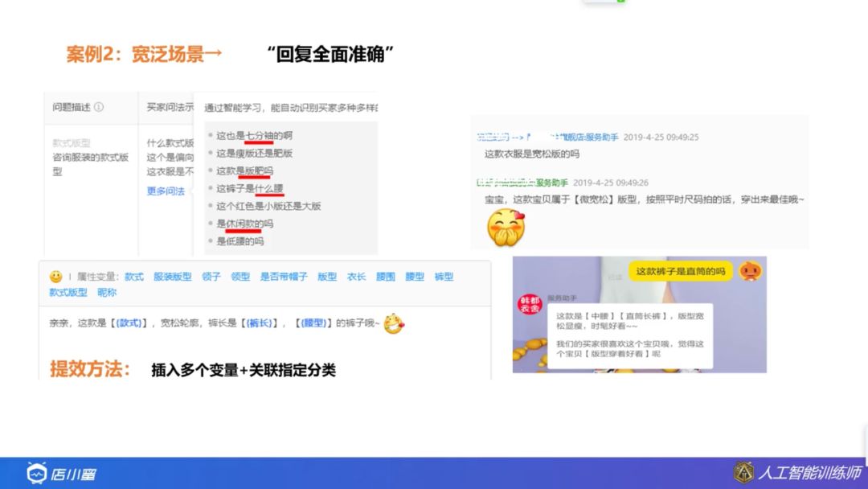Image resolution: width=868 pixels, height=489 pixels.
Task: Expand 更多问法 to show more questions
Action: pyautogui.click(x=165, y=191)
